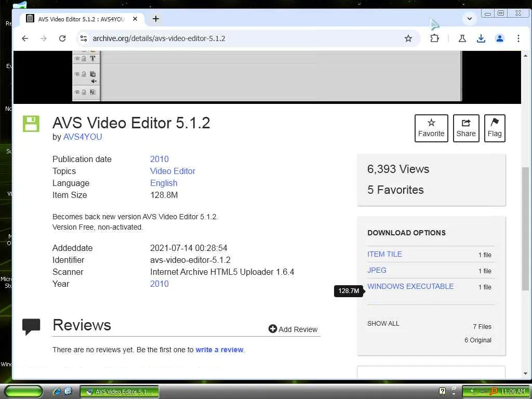Screen dimensions: 532x399
Task: Select the AVS Video Editor 5.1.2 tab
Action: 82,19
